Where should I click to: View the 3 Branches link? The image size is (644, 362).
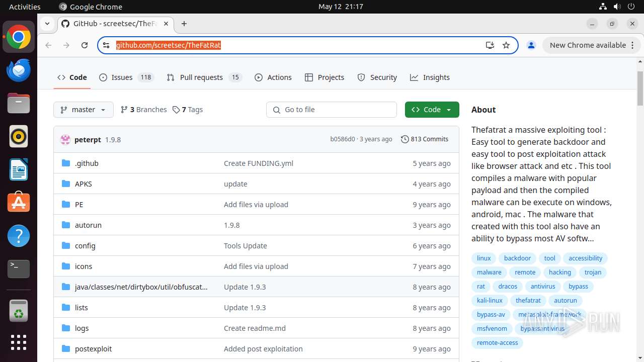click(143, 110)
